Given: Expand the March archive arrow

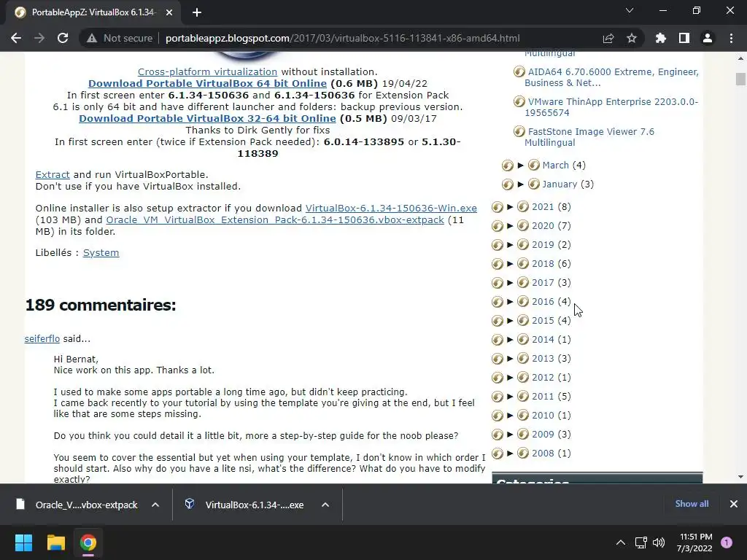Looking at the screenshot, I should pos(521,166).
